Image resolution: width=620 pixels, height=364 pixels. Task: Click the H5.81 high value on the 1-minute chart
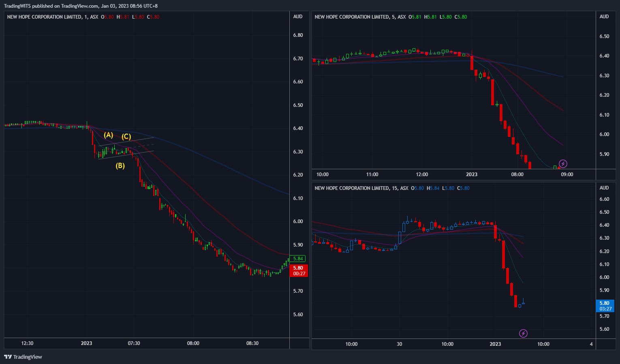tap(123, 17)
